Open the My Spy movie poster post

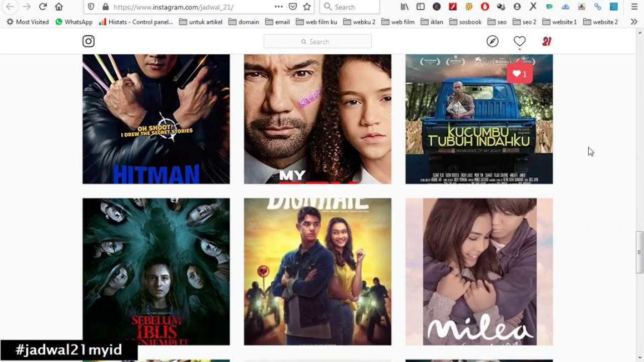pos(317,119)
